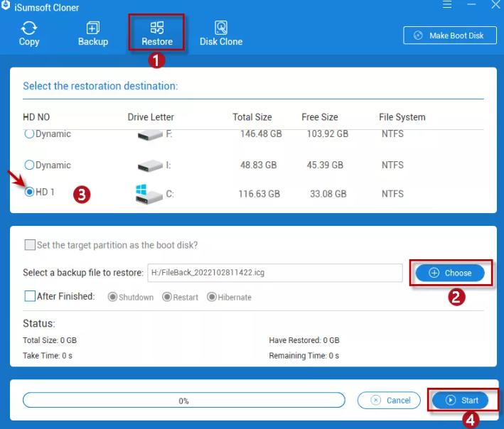Viewport: 504px width, 429px height.
Task: Click the 0% progress bar
Action: 184,400
